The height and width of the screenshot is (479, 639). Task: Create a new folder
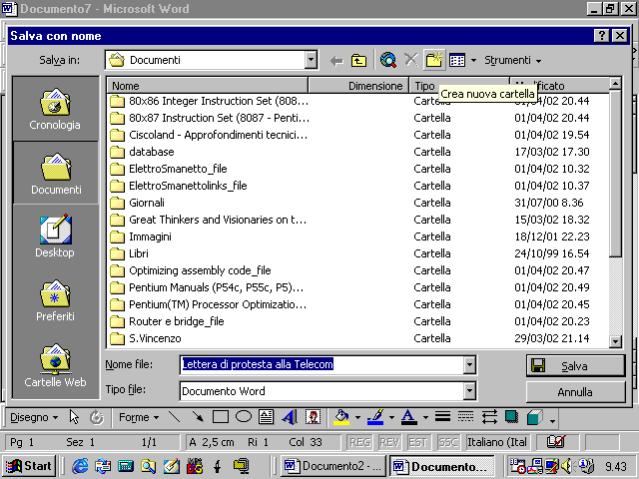click(x=434, y=60)
